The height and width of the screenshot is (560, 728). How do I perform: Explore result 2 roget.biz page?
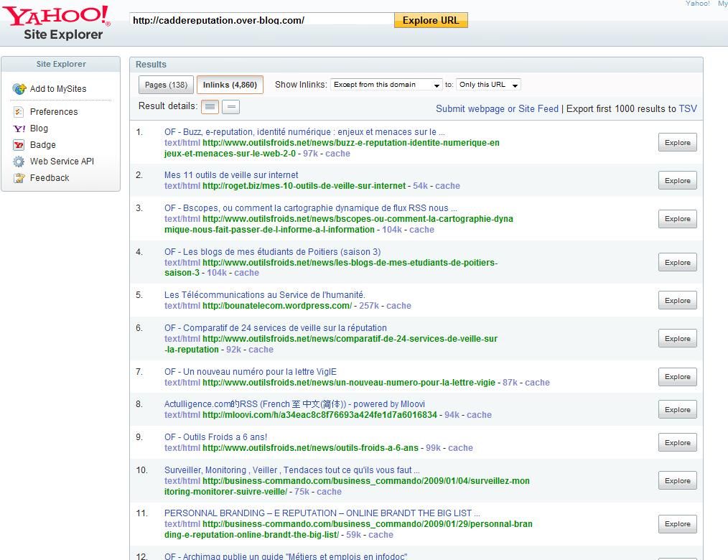678,181
